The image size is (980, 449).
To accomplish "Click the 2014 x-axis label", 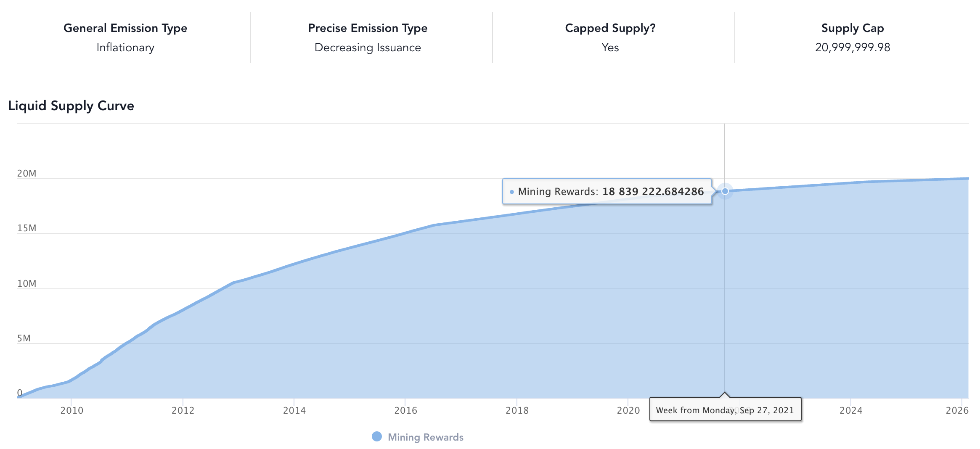I will click(294, 410).
